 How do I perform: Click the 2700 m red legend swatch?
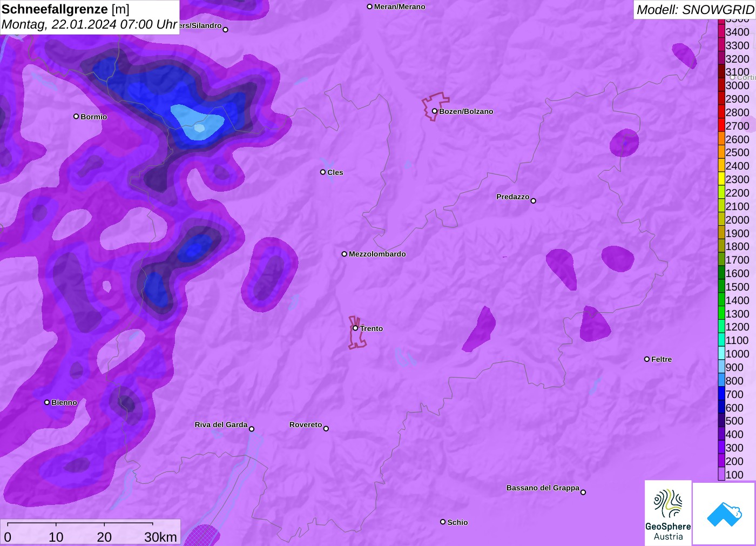pyautogui.click(x=721, y=126)
